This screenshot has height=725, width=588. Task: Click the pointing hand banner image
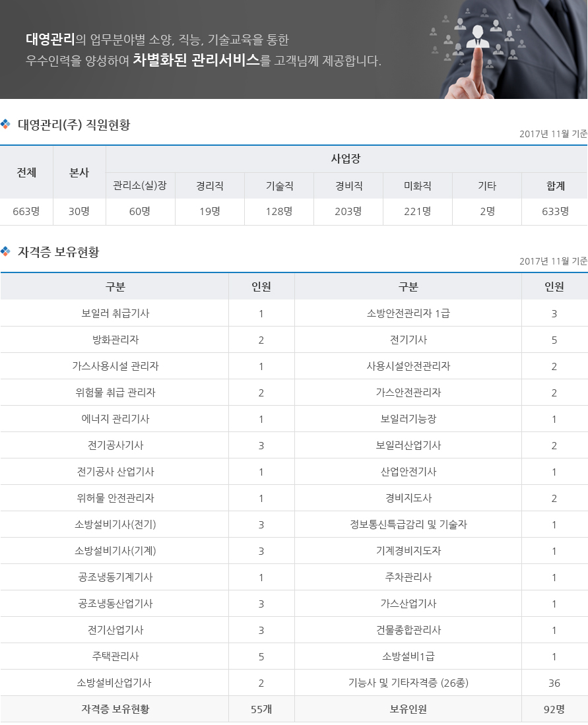point(508,49)
